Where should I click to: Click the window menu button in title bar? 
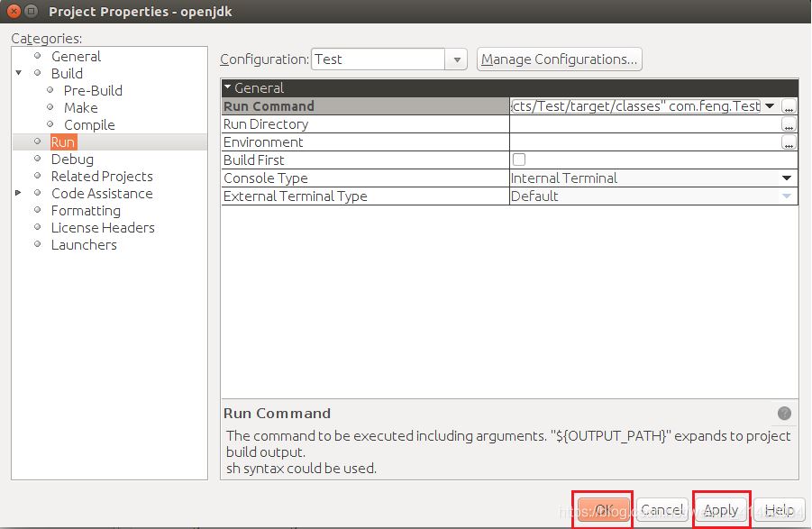click(x=31, y=11)
